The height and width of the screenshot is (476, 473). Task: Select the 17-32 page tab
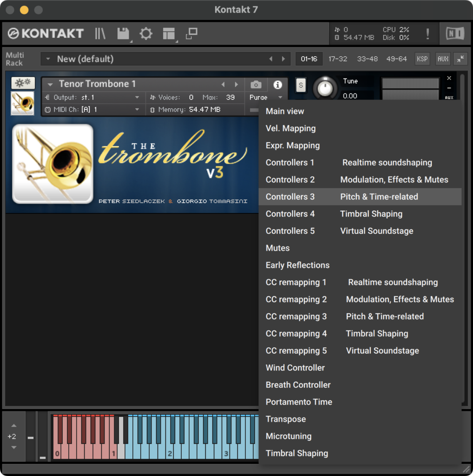pyautogui.click(x=338, y=59)
